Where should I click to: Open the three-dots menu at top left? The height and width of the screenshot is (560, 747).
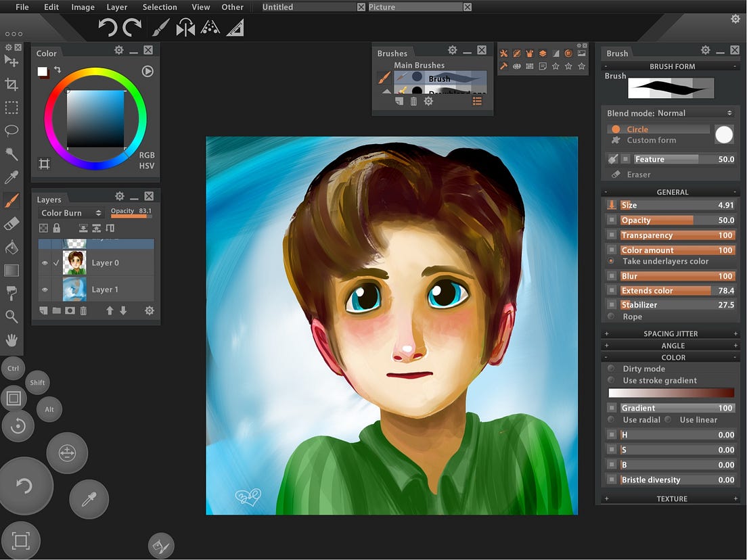coord(14,34)
